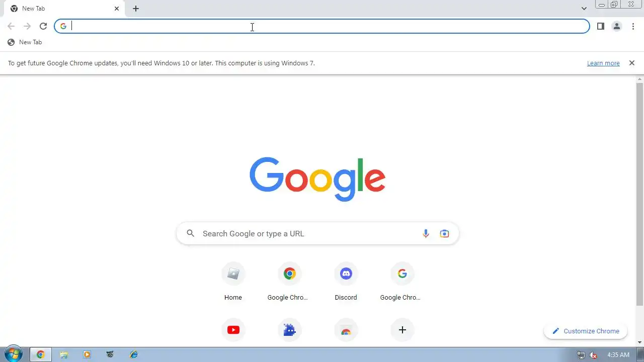644x362 pixels.
Task: Click the magnifier icon in search box
Action: click(x=190, y=233)
